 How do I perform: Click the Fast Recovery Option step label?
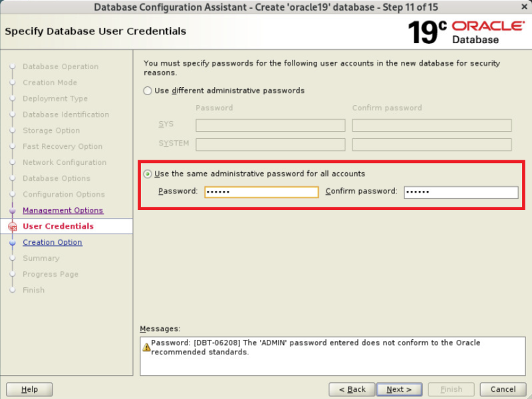click(x=63, y=146)
